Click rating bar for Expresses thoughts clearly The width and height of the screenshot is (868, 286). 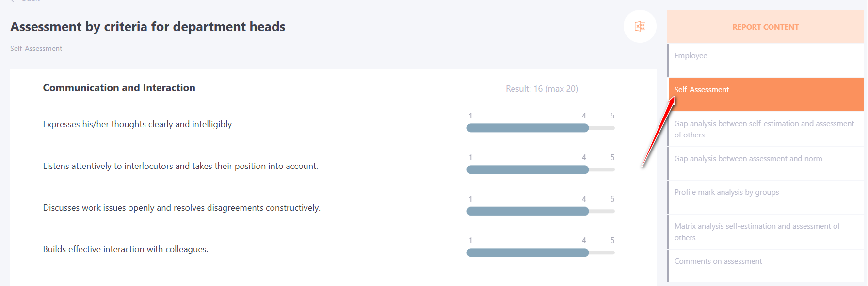541,128
